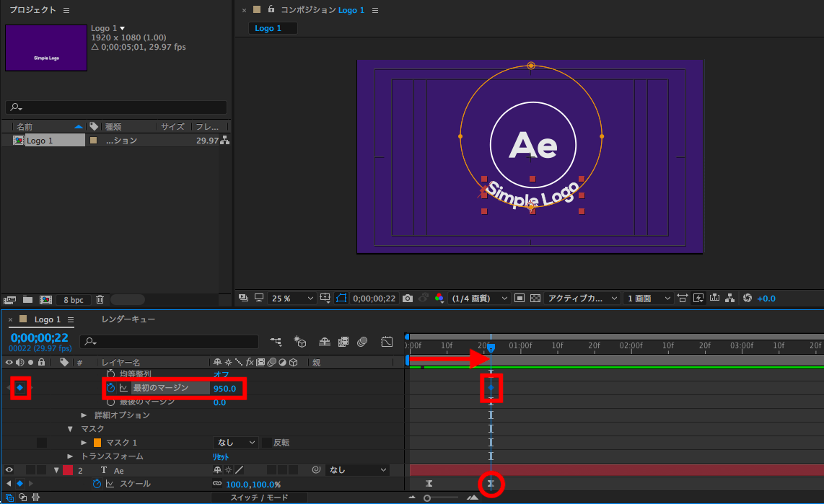Click the show channel RGB color icon
The image size is (824, 504).
coord(439,298)
